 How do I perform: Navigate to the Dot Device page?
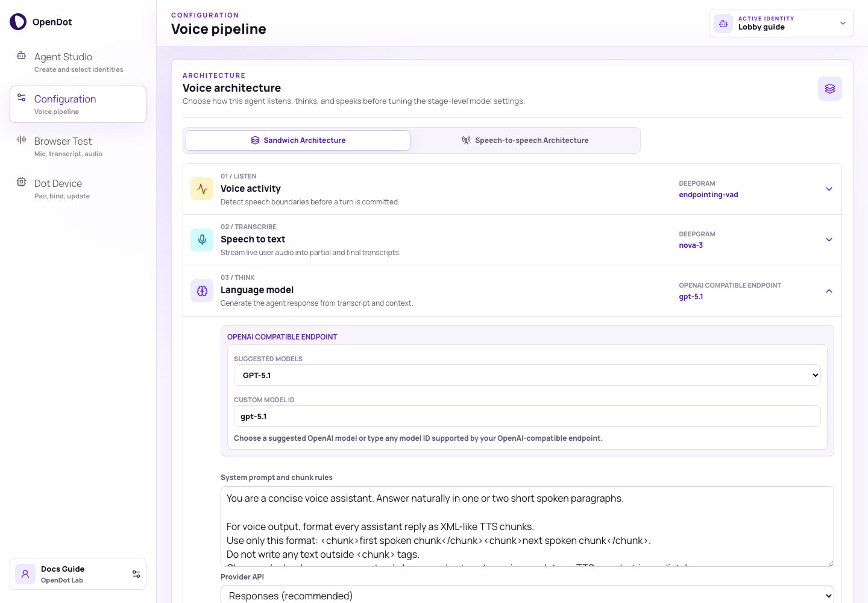click(78, 189)
